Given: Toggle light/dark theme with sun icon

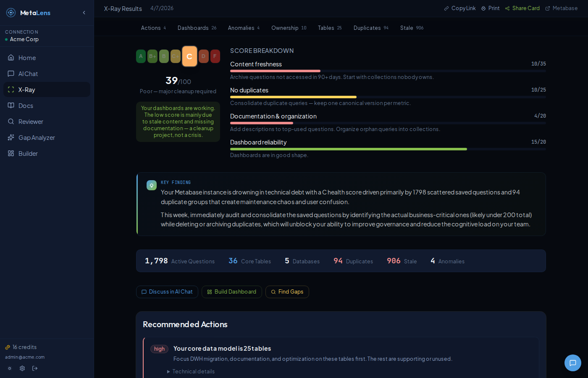Looking at the screenshot, I should tap(10, 368).
